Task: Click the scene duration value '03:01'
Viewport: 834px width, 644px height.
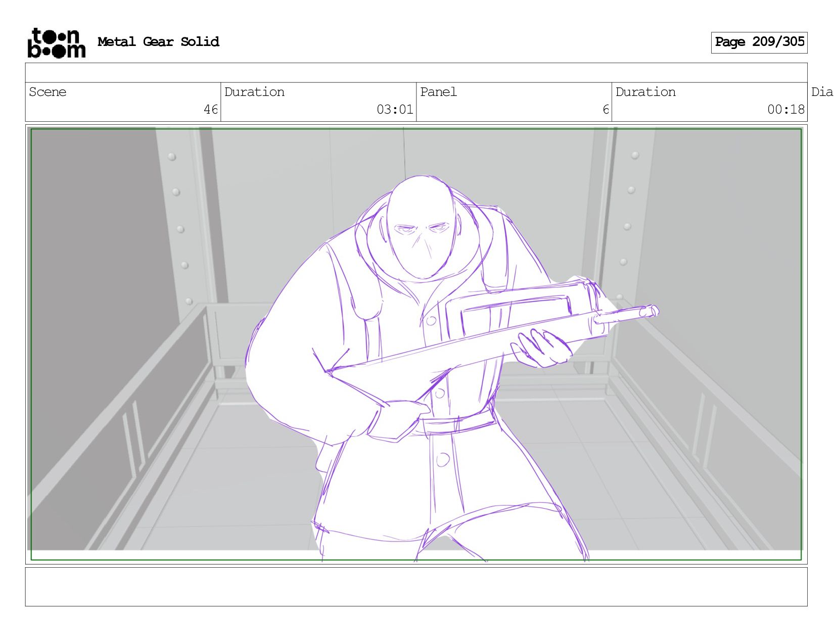Action: tap(395, 110)
